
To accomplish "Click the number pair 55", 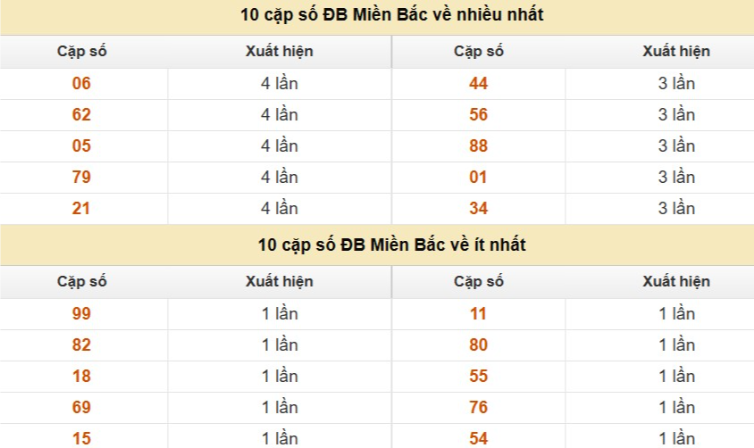I will click(478, 376).
